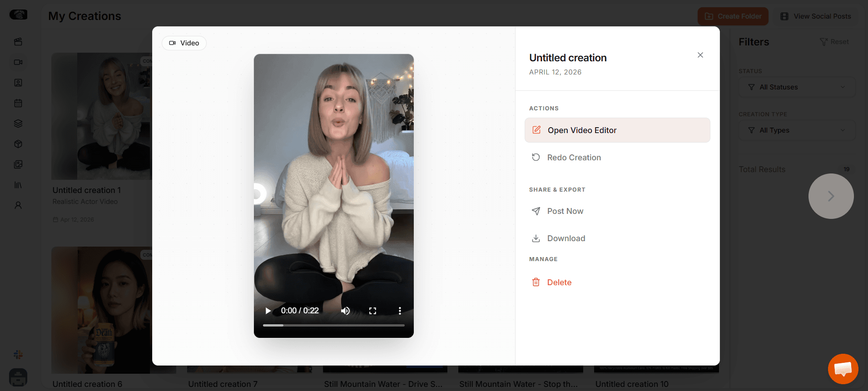Viewport: 868px width, 391px height.
Task: Click the '0:00 / 0:22' time display
Action: click(300, 311)
